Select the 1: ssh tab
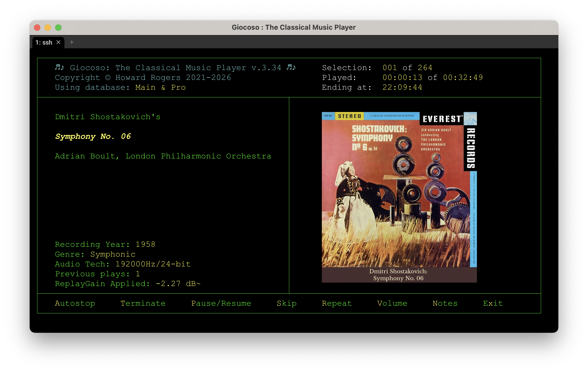588x372 pixels. (x=44, y=42)
